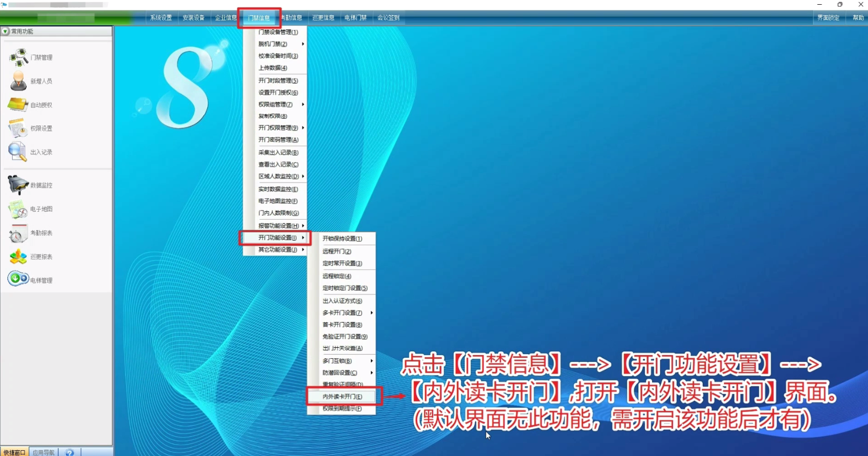Viewport: 868px width, 456px height.
Task: Open the 系统设置 top menu
Action: 161,18
